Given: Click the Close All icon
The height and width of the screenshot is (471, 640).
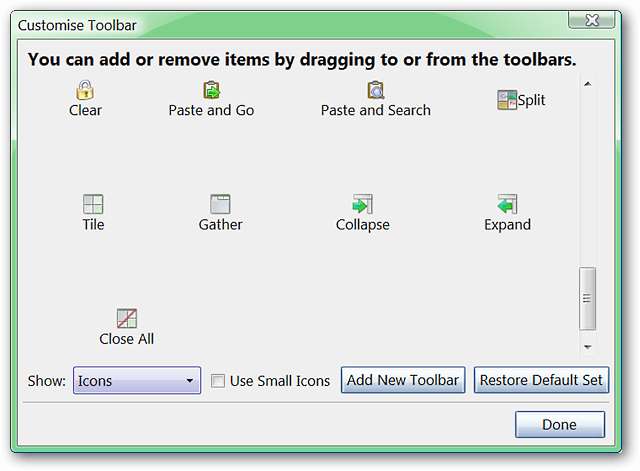Looking at the screenshot, I should coord(126,318).
